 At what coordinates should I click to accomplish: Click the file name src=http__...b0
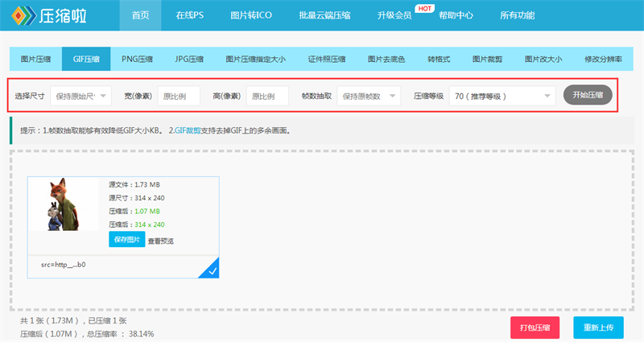click(64, 265)
